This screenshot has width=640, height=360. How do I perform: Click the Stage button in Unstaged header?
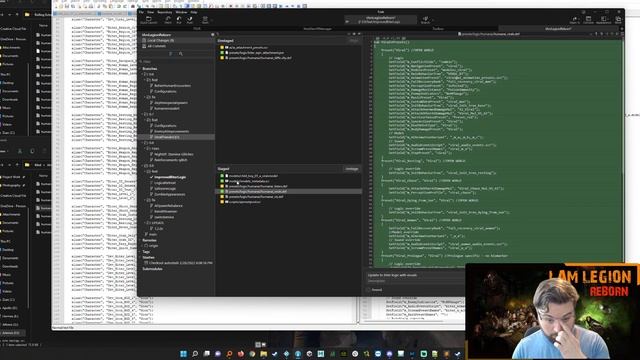tap(353, 40)
